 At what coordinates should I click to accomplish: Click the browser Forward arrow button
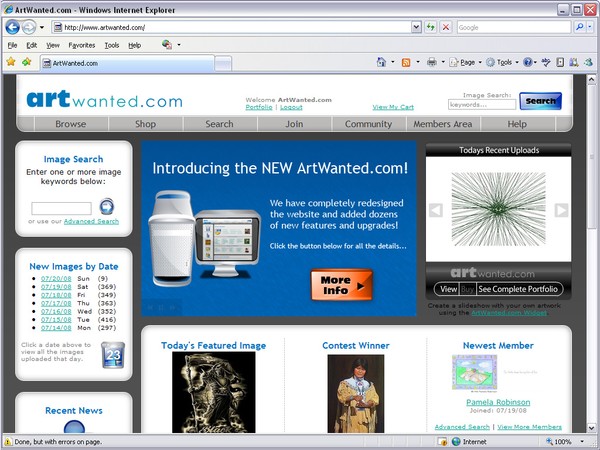pyautogui.click(x=29, y=27)
